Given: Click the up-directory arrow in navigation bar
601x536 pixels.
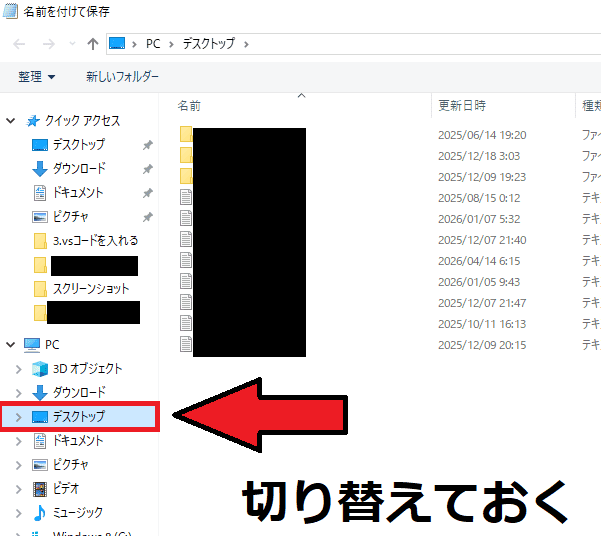Looking at the screenshot, I should click(x=93, y=44).
